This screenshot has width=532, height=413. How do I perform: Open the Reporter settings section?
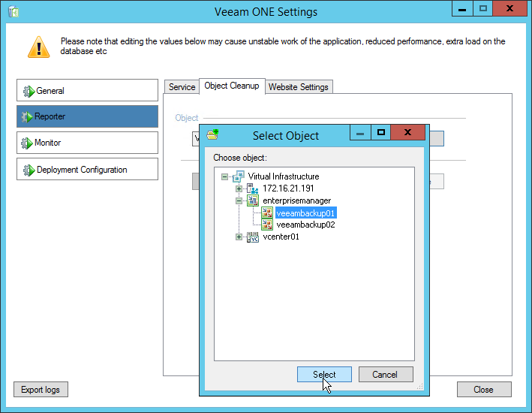coord(87,116)
